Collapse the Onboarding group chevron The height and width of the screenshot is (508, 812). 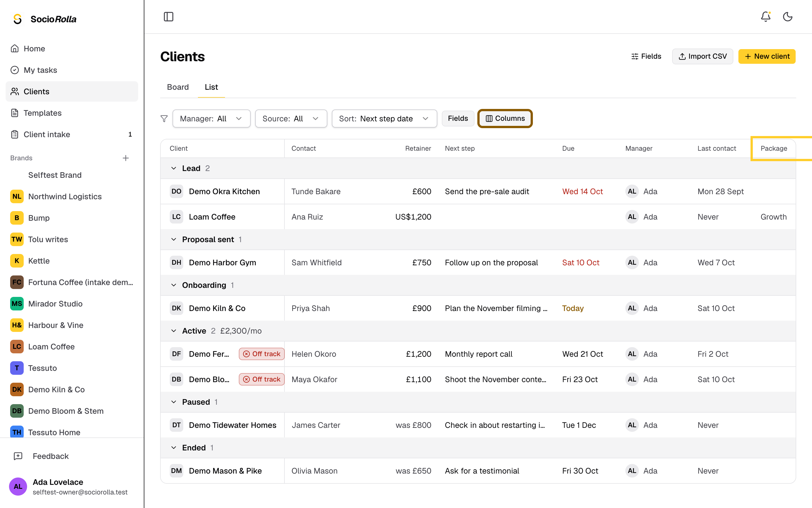coord(174,285)
